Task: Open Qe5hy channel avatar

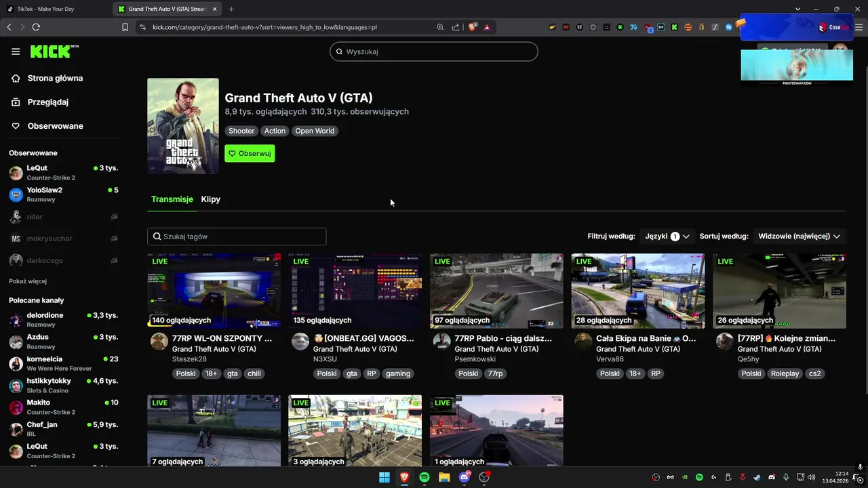Action: [x=724, y=341]
